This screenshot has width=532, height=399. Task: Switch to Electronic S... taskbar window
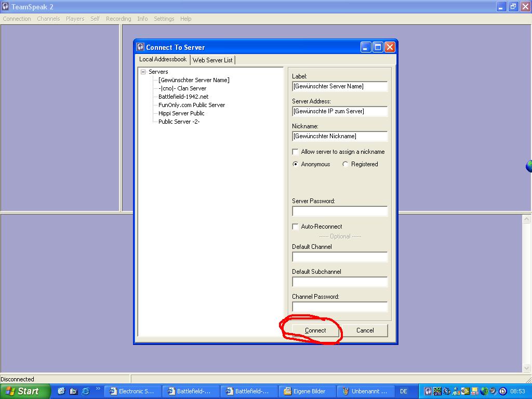click(x=132, y=391)
